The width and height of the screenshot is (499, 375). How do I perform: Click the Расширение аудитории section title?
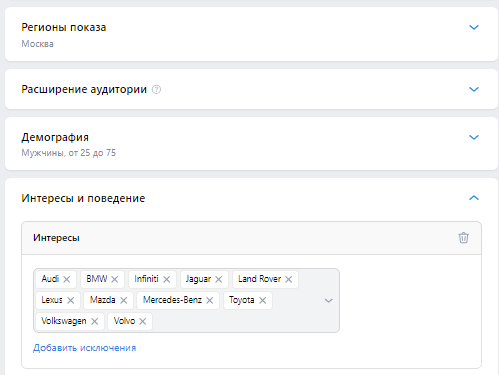(84, 89)
